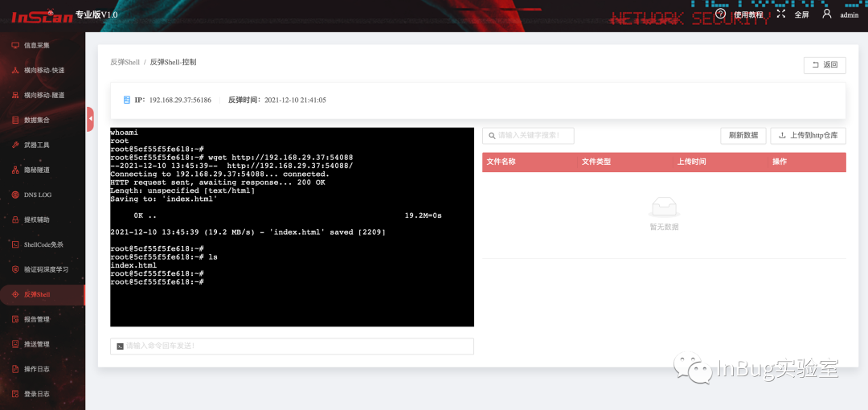Toggle 全屏 fullscreen mode
868x410 pixels.
point(795,14)
